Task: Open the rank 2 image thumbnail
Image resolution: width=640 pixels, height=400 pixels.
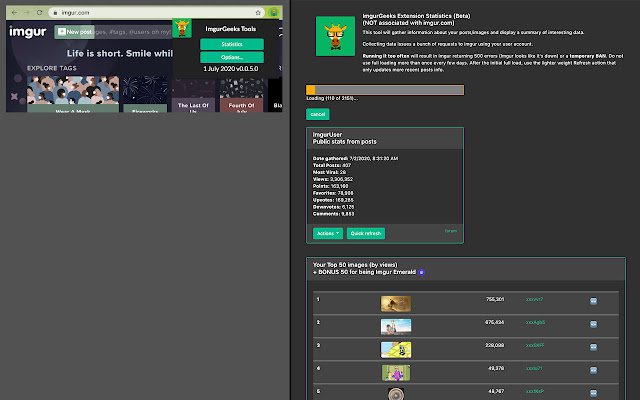Action: click(x=396, y=327)
